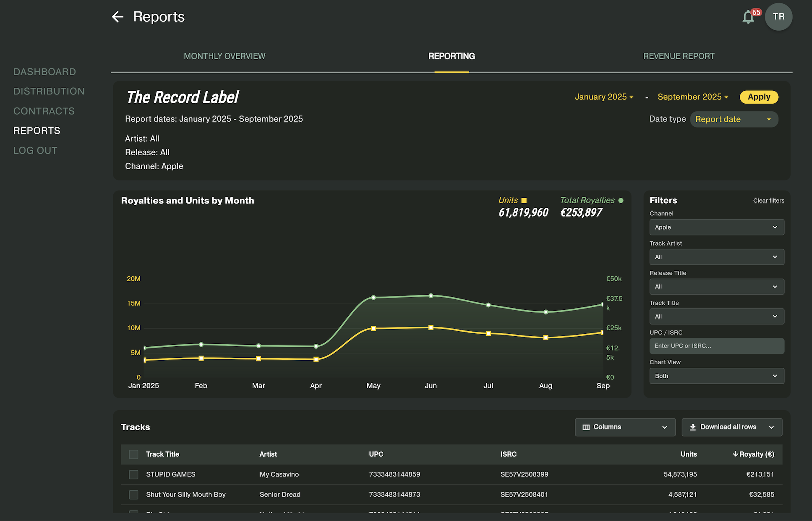Select Shut Your Silly Mouth Boy checkbox
The image size is (812, 521).
point(133,495)
